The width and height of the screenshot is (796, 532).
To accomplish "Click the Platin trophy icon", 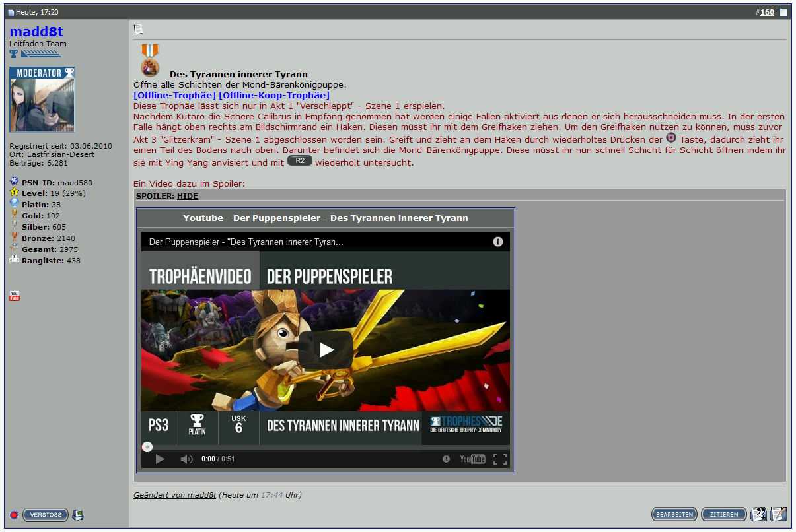I will coord(13,205).
